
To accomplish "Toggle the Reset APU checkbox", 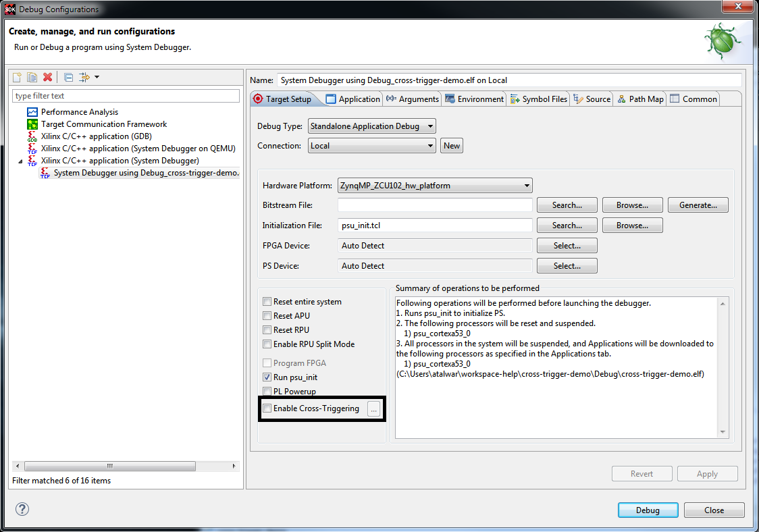I will tap(267, 315).
